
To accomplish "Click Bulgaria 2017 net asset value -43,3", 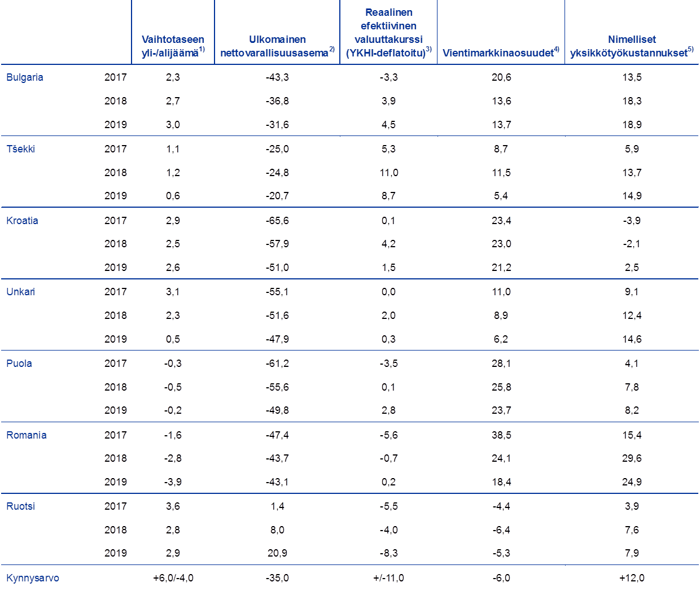I will pyautogui.click(x=277, y=77).
